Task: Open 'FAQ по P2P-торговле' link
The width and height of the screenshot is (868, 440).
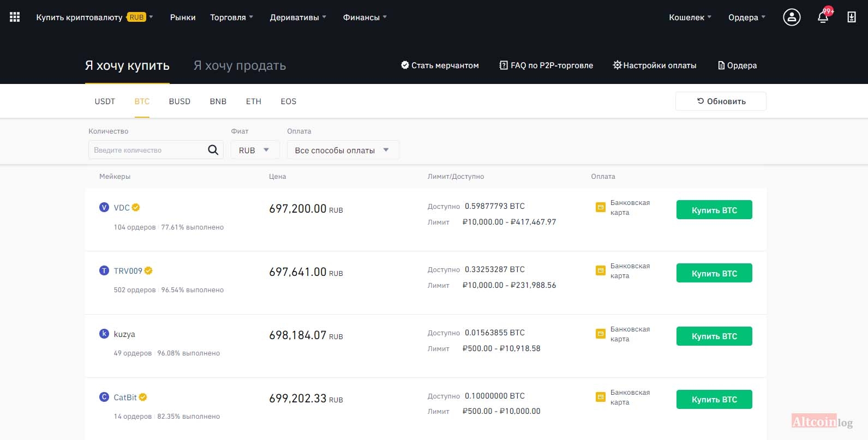Action: [546, 65]
